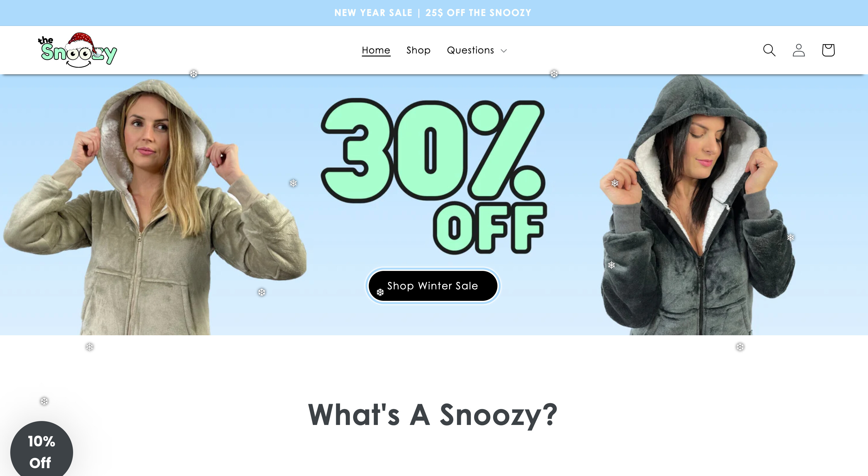Viewport: 868px width, 476px height.
Task: Click The Snoozy logo
Action: [x=78, y=50]
